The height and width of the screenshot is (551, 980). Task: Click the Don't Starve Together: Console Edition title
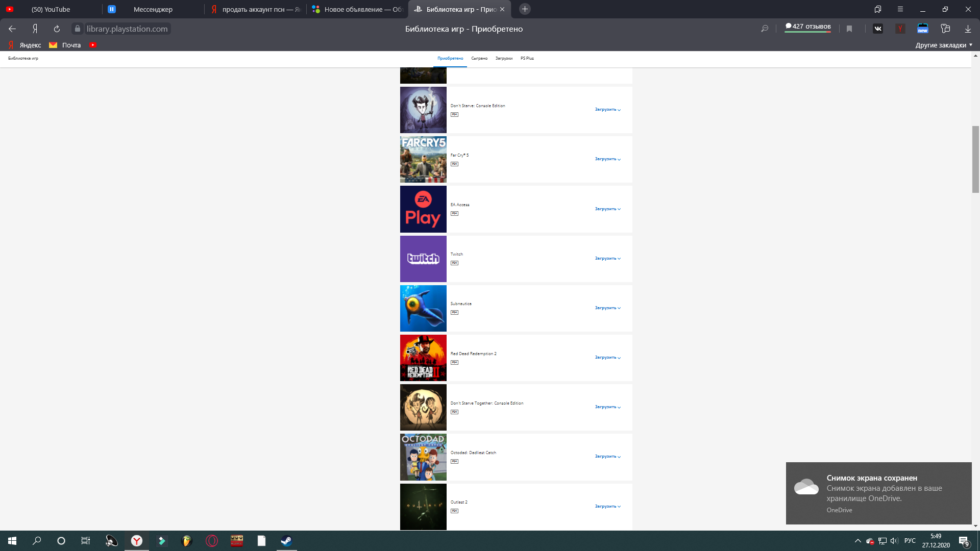(487, 403)
